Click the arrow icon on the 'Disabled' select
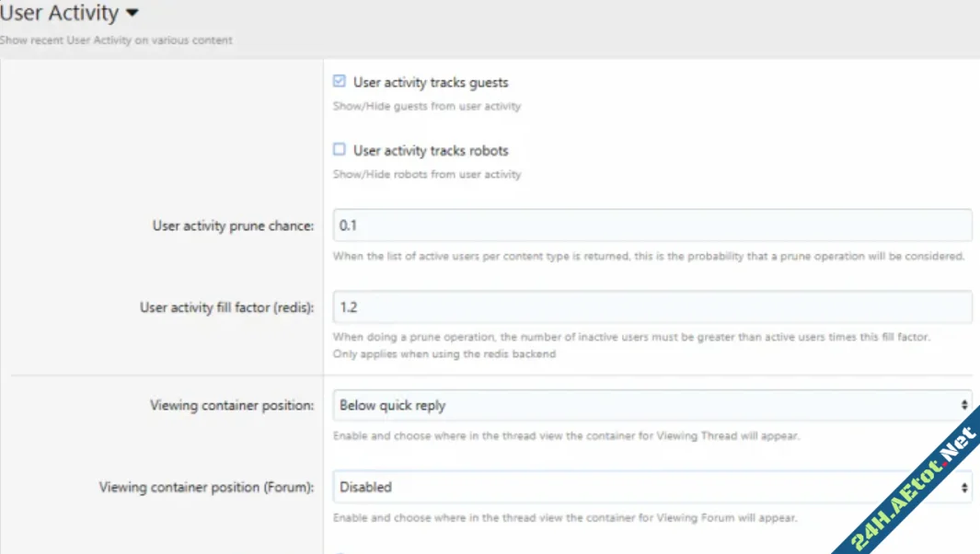 click(x=963, y=487)
